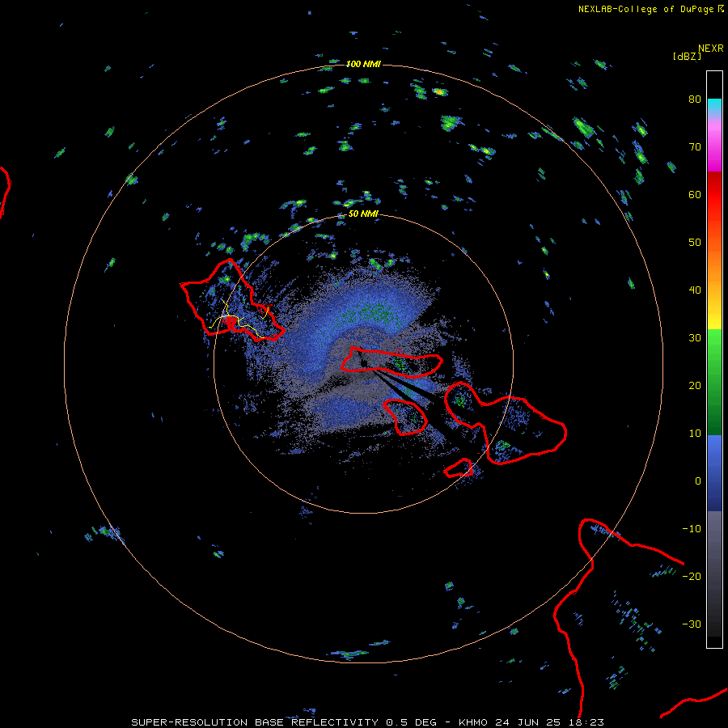
Task: Click the 40 value on the dBZ scale
Action: pos(695,290)
